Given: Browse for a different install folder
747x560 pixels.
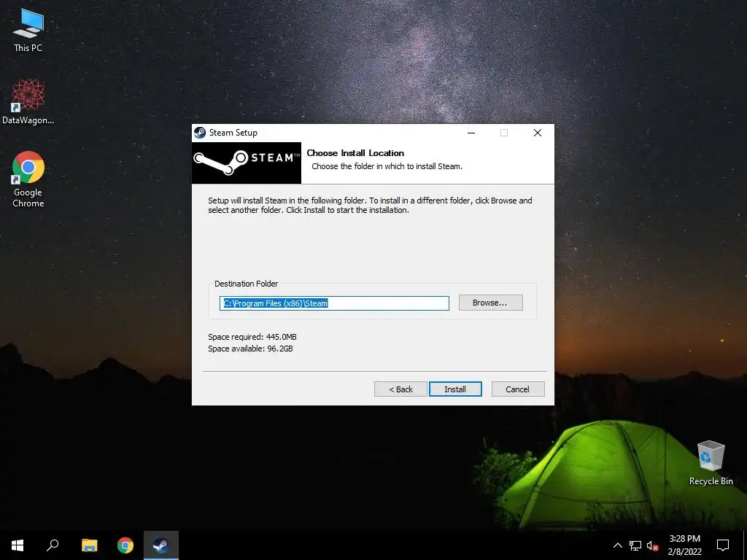Looking at the screenshot, I should click(491, 303).
